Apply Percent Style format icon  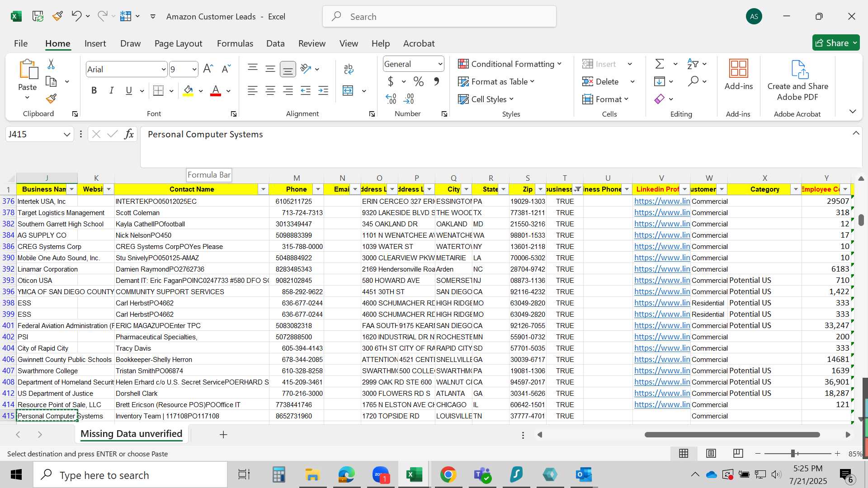pyautogui.click(x=419, y=81)
